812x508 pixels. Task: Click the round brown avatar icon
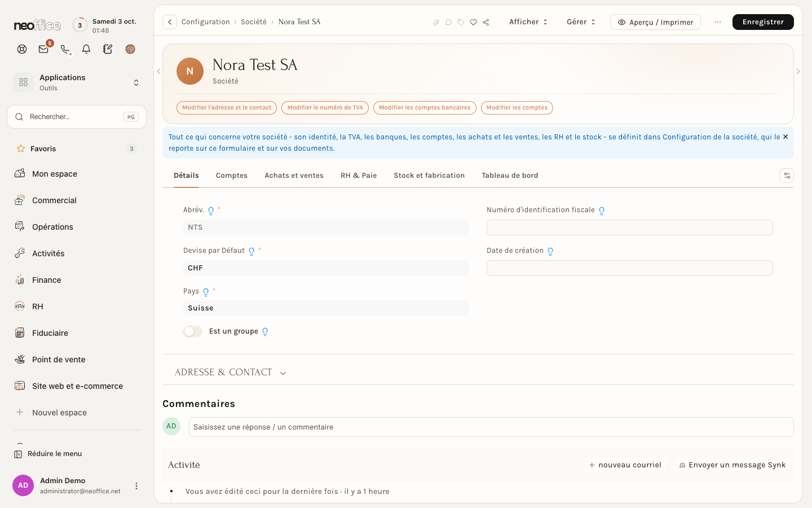(x=130, y=49)
